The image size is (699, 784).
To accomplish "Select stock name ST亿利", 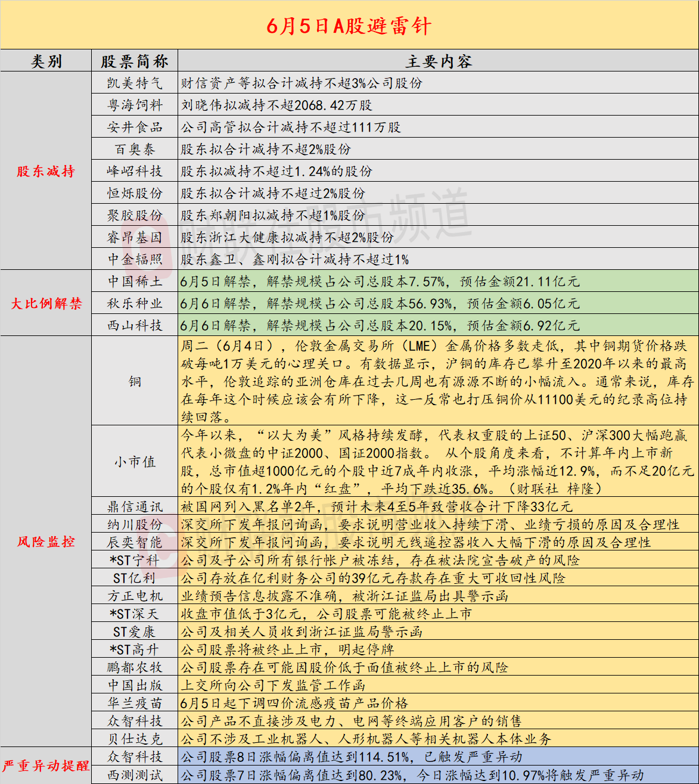I will pos(135,578).
